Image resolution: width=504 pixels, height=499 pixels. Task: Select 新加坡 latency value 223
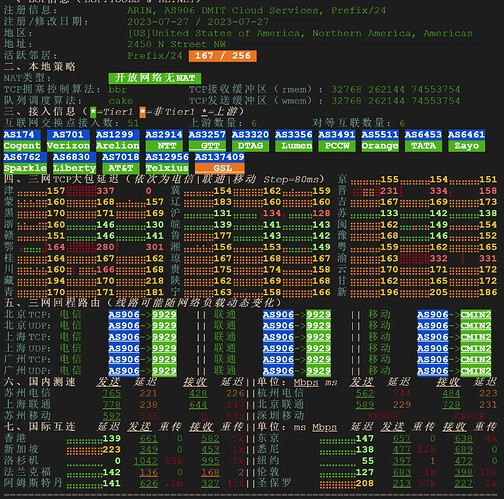112,450
